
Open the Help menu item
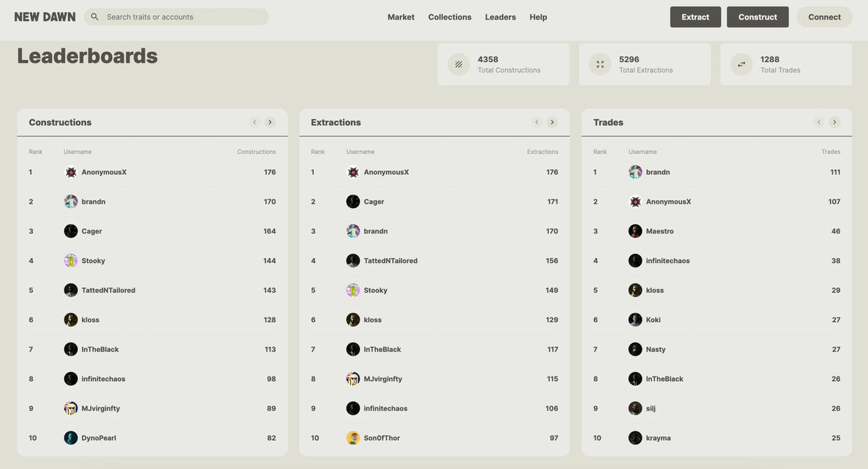538,17
